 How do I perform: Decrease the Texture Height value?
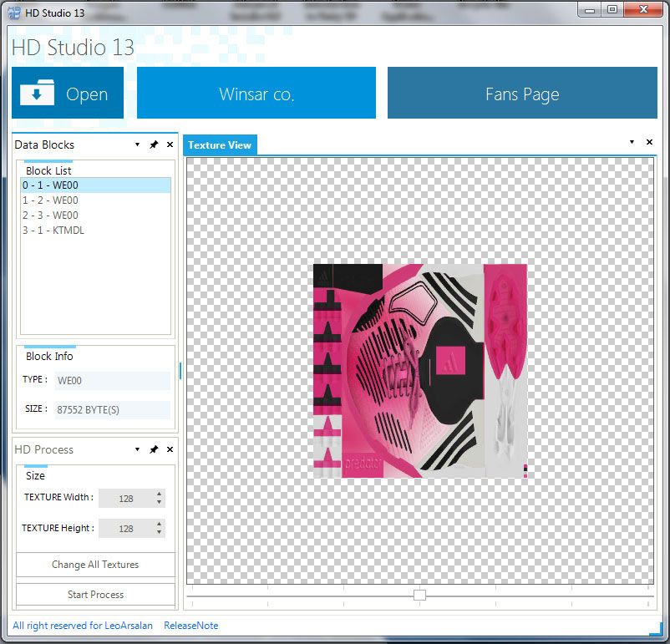pos(159,533)
